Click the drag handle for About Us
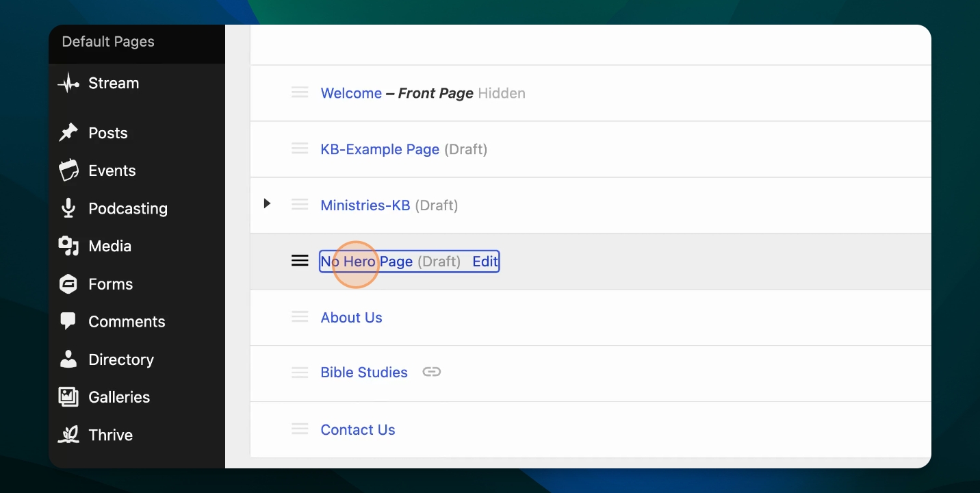This screenshot has width=980, height=493. pyautogui.click(x=300, y=317)
